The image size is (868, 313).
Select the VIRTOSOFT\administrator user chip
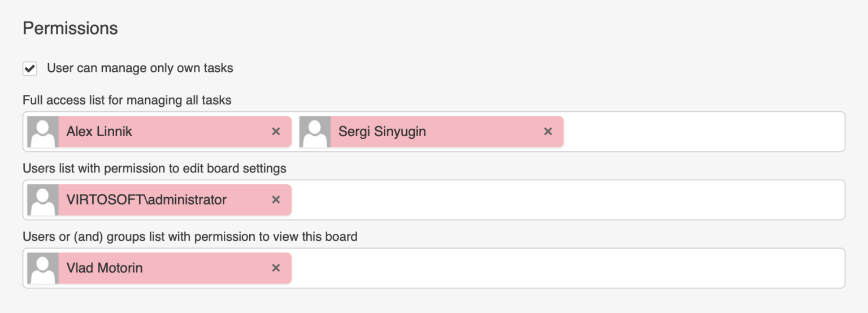click(159, 200)
